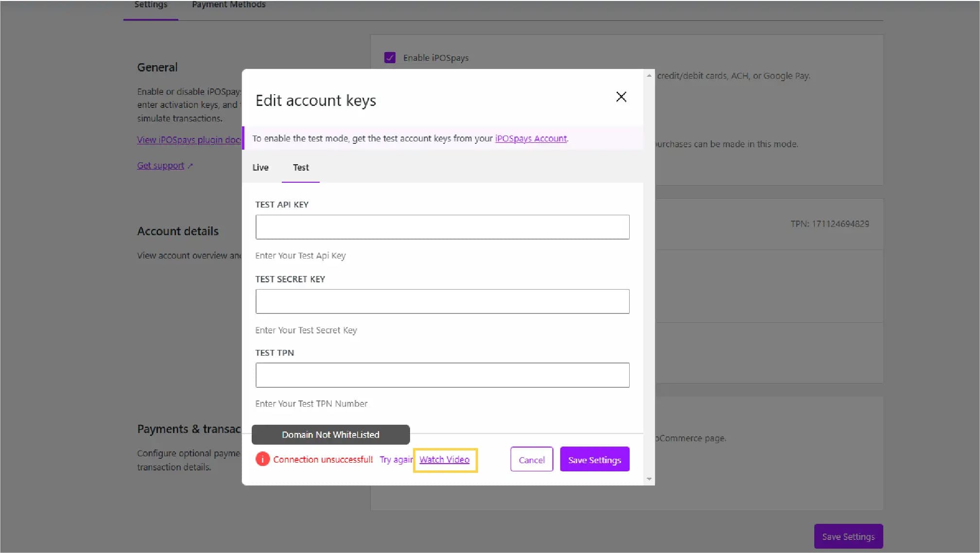
Task: Click the Enter Your Test TPN Number hint
Action: pos(311,404)
